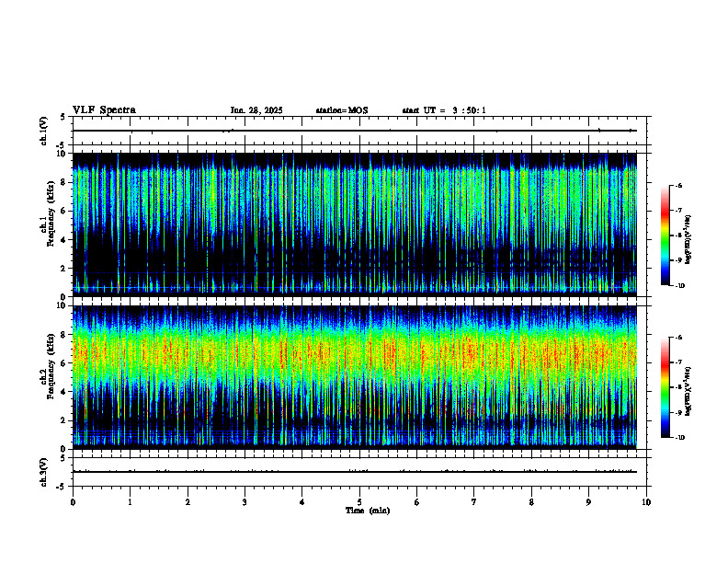Click the ch.1(V) waveform trace panel

point(361,131)
